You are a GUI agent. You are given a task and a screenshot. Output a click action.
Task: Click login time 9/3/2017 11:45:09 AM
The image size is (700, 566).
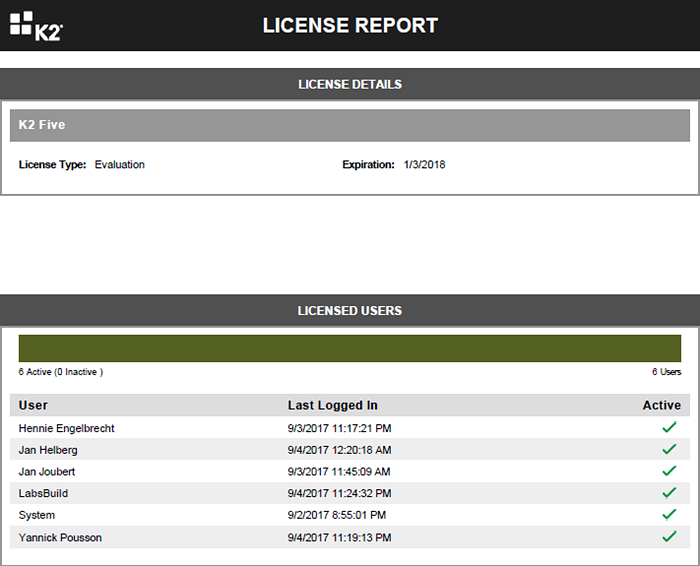tap(339, 472)
